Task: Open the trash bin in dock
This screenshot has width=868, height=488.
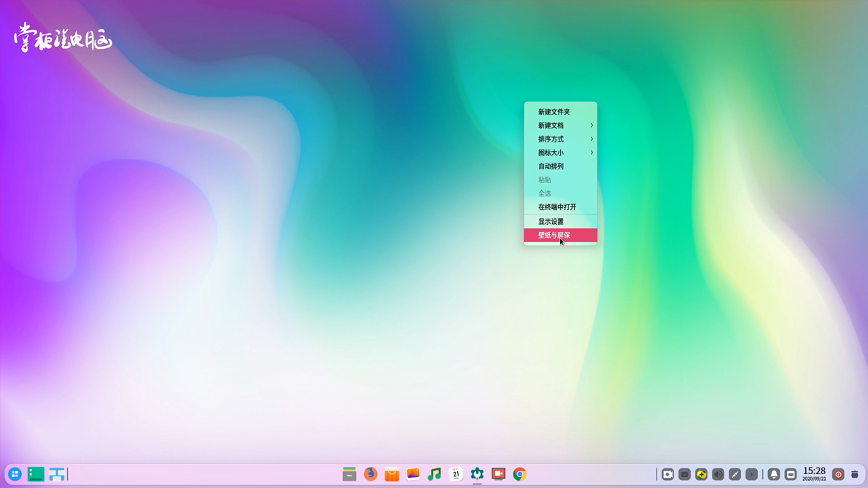Action: coord(855,475)
